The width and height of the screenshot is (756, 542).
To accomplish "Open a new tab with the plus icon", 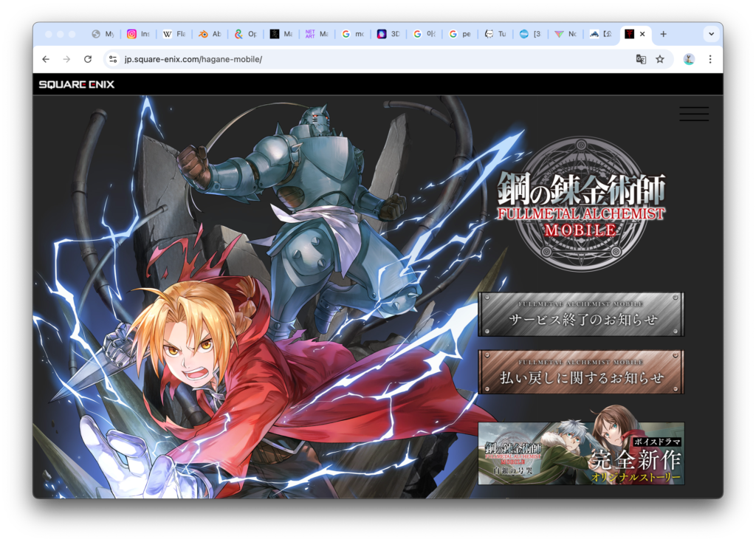I will (663, 34).
